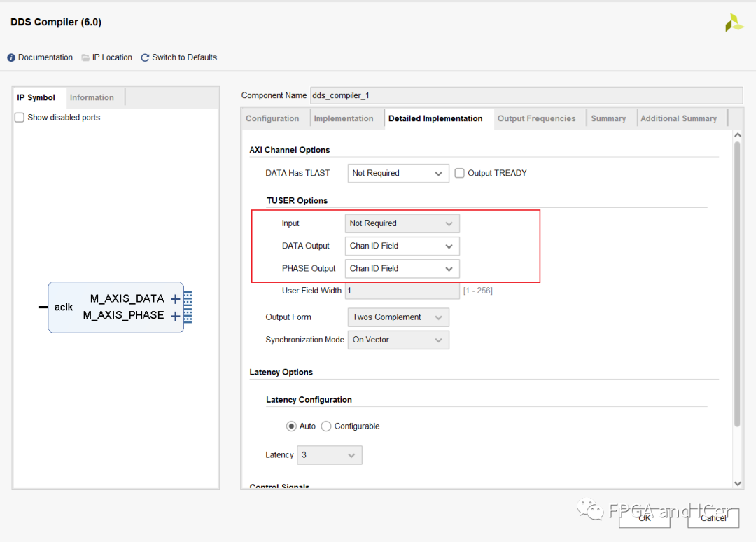Click the Documentation link
The height and width of the screenshot is (542, 756).
(45, 57)
